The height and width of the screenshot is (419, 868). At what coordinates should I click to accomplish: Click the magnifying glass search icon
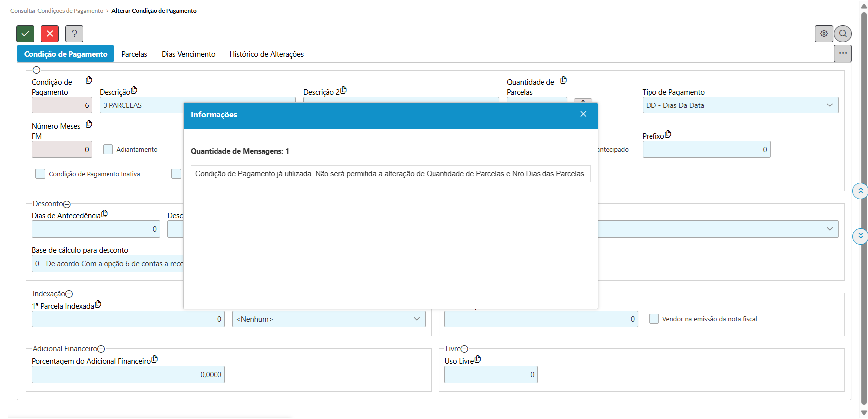click(x=843, y=34)
